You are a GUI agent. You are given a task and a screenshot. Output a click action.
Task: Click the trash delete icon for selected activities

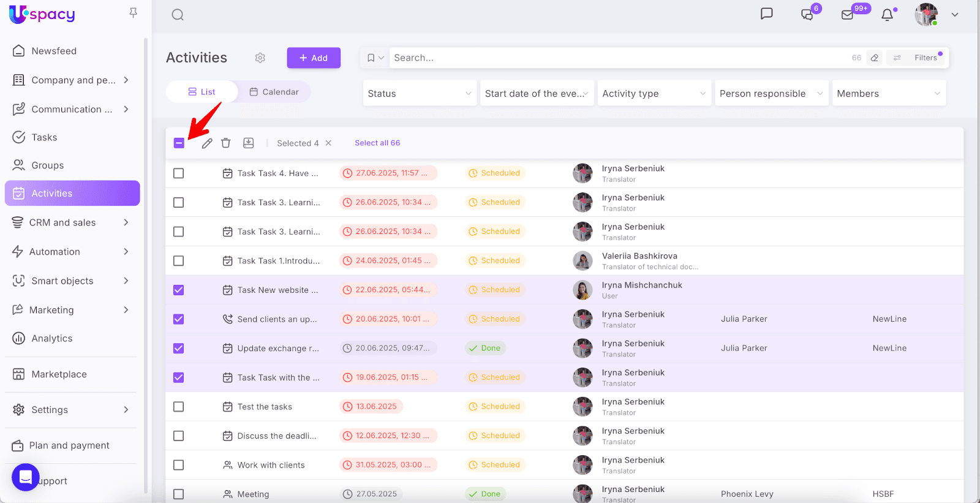pyautogui.click(x=225, y=143)
